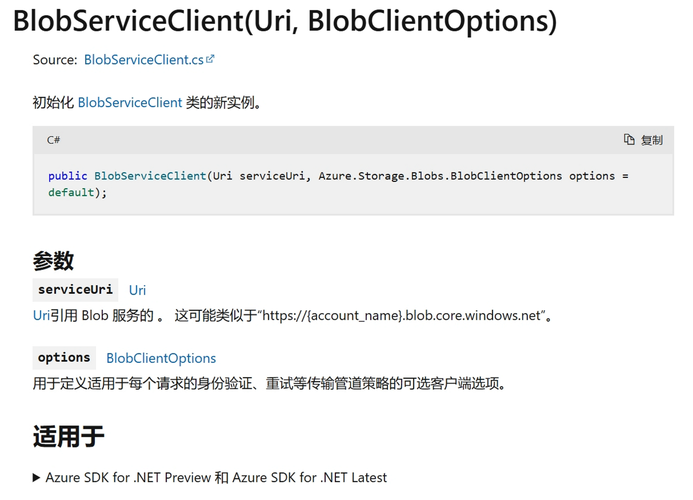Click the options parameter name badge
This screenshot has height=500, width=693.
click(x=64, y=357)
